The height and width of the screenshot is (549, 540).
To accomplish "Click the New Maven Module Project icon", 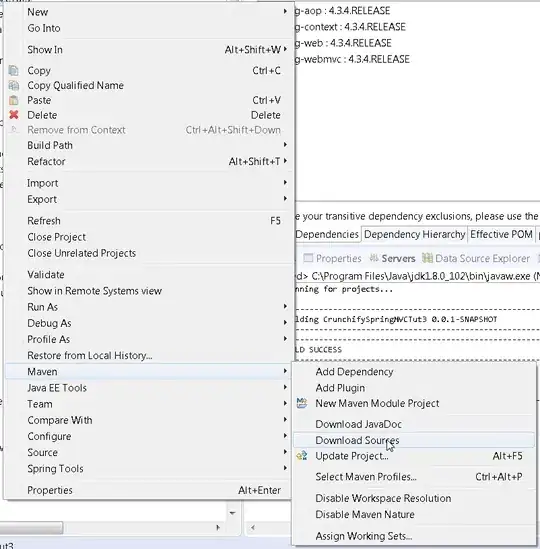I will click(302, 403).
